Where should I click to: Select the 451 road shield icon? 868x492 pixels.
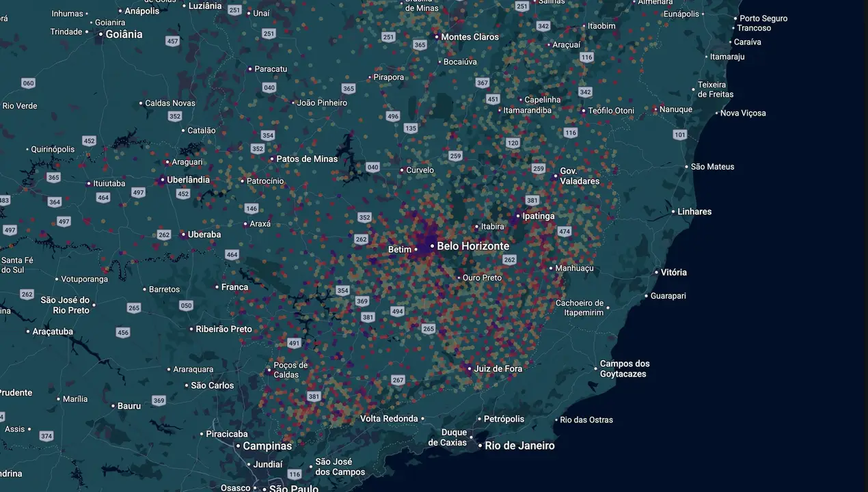493,99
